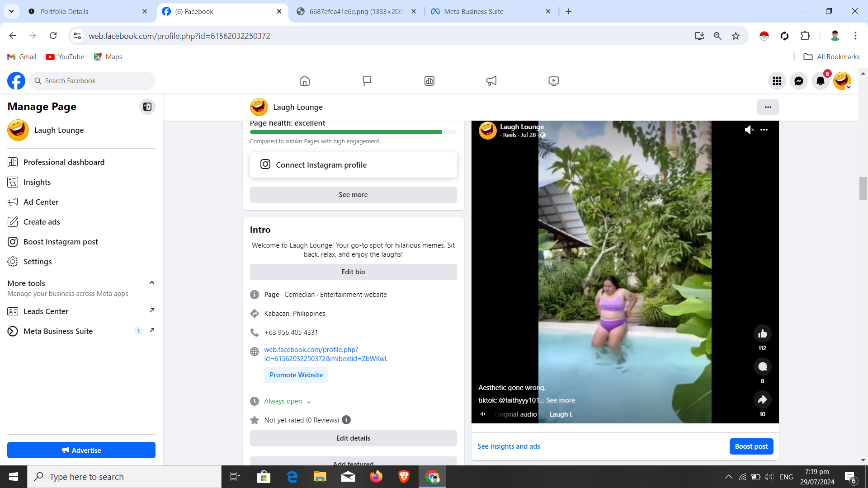Open comments on the reel

[x=762, y=367]
